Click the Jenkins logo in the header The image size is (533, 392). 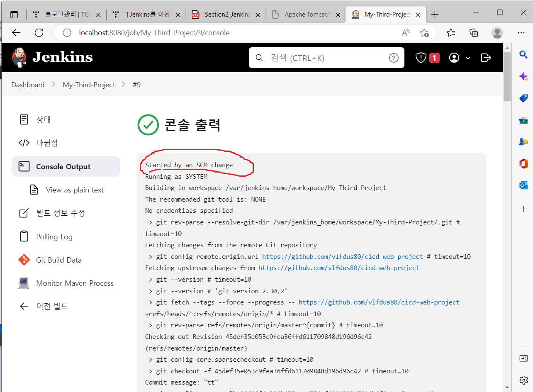(52, 57)
